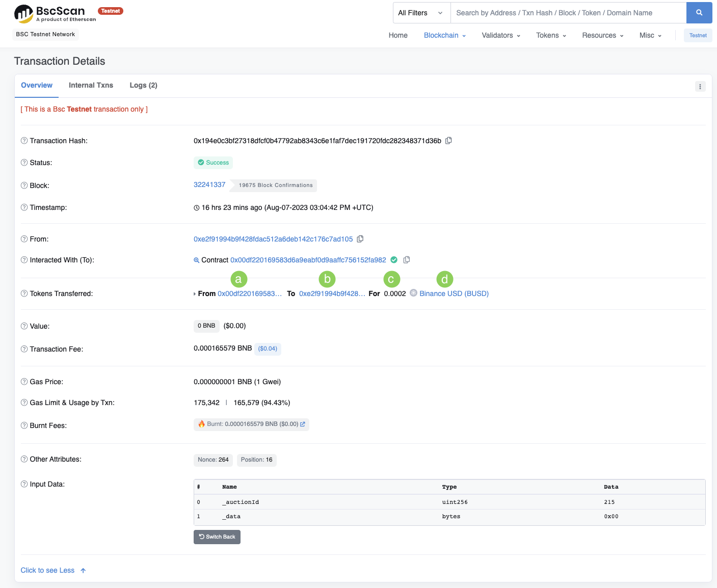The image size is (717, 588).
Task: Expand the Tokens menu
Action: click(x=551, y=35)
